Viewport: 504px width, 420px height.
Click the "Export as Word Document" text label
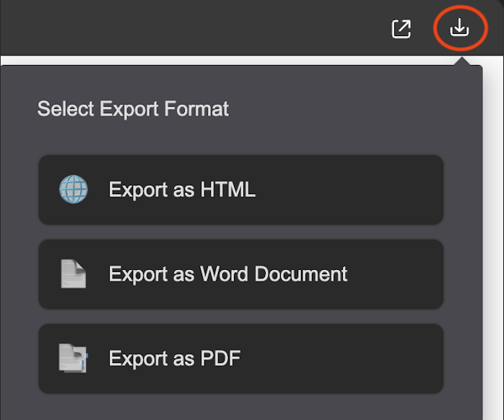(228, 274)
